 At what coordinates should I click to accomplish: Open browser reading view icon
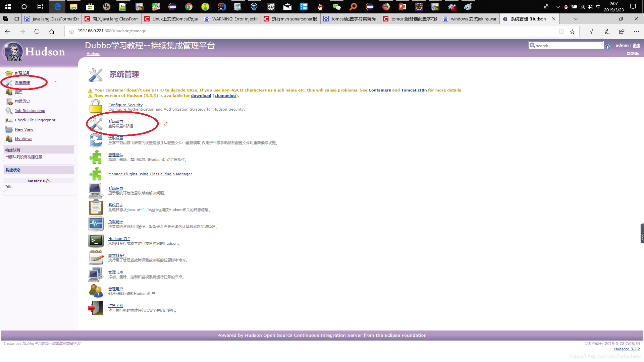[561, 32]
